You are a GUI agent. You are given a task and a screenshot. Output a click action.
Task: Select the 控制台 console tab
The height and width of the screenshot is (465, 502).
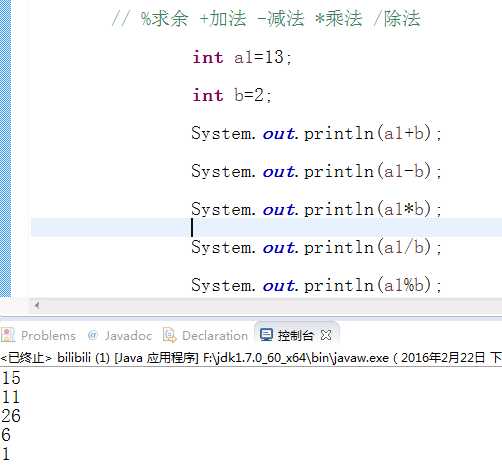(x=295, y=335)
